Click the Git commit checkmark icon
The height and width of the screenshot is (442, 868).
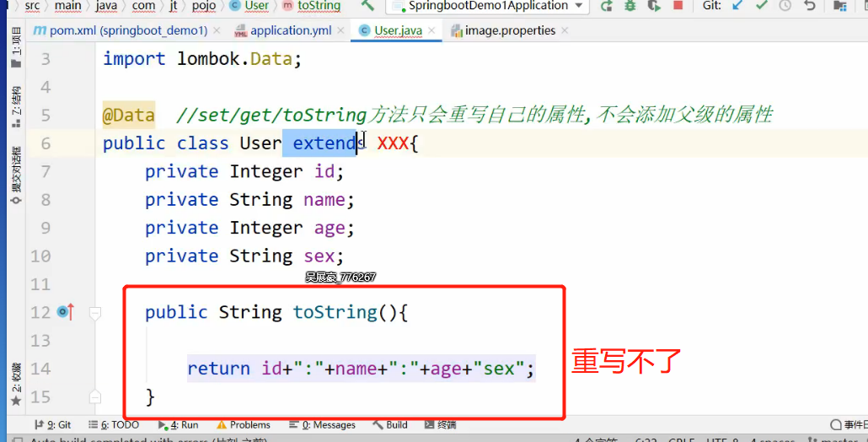(x=762, y=6)
